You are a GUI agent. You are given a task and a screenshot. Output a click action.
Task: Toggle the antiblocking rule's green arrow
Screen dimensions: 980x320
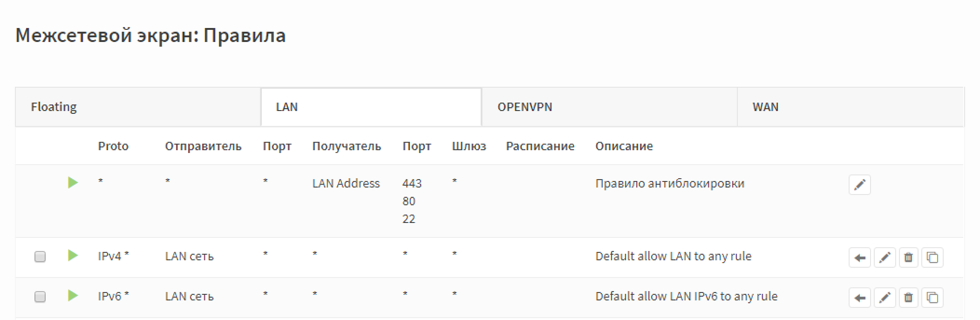pos(73,182)
